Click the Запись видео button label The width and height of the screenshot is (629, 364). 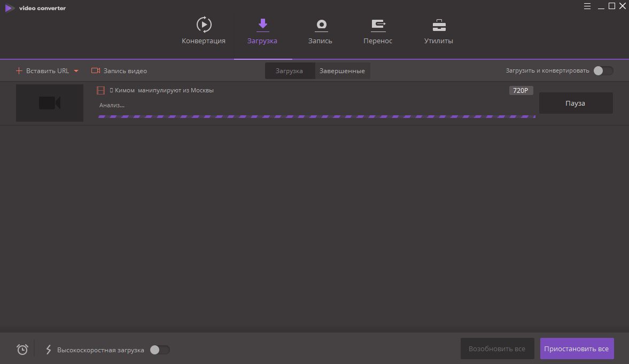point(125,71)
